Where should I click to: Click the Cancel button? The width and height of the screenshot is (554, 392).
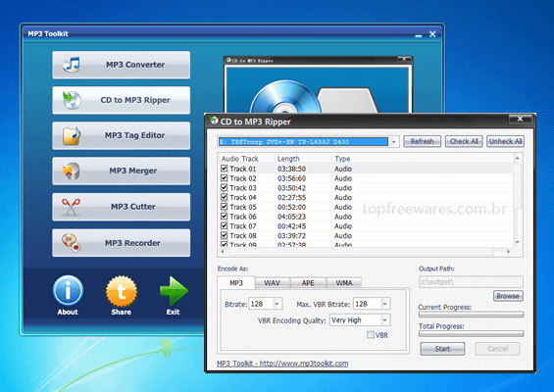tap(497, 349)
